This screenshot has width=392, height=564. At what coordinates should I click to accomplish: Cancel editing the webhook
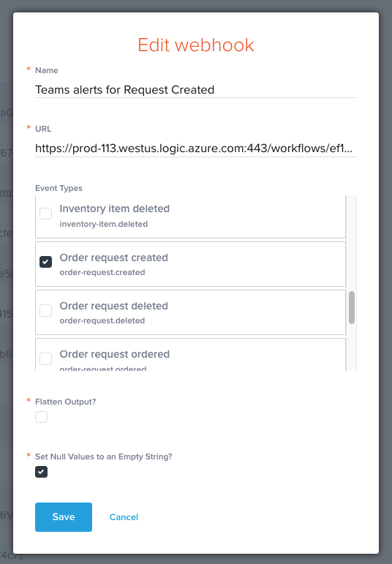[x=124, y=517]
